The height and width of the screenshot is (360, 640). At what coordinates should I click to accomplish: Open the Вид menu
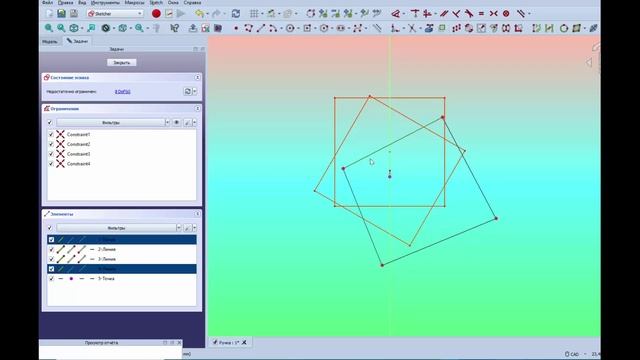tap(82, 2)
